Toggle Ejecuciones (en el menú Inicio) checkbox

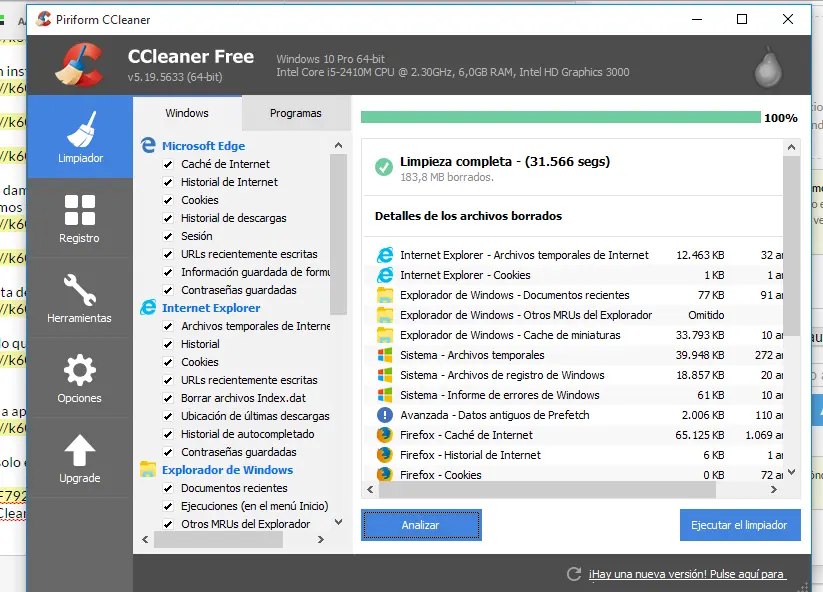pyautogui.click(x=168, y=506)
